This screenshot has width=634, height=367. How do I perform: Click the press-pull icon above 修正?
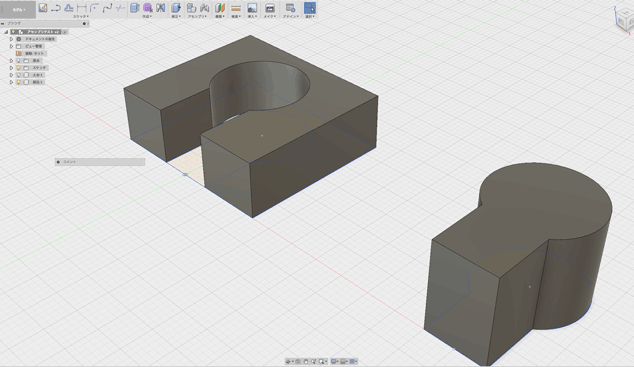[x=176, y=8]
